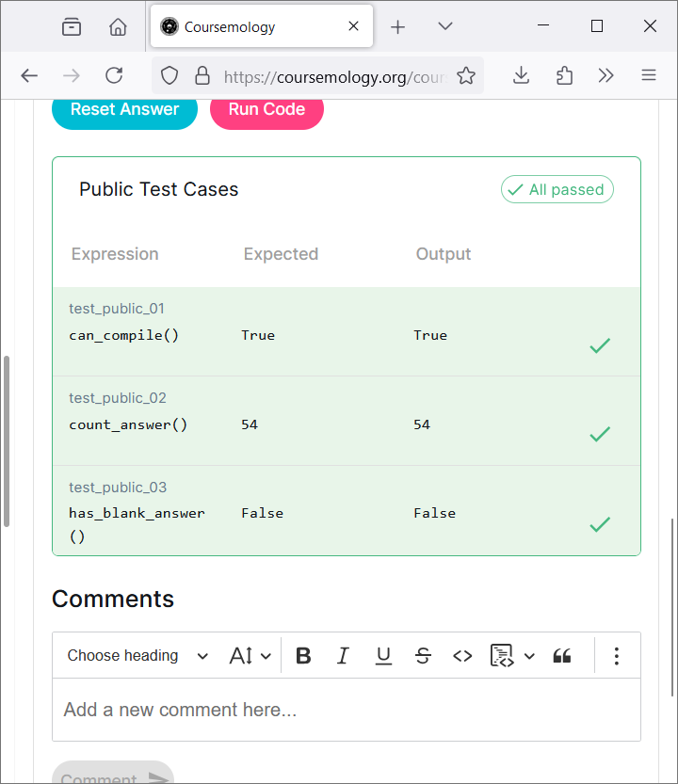The height and width of the screenshot is (784, 678).
Task: Bookmark this page with star icon
Action: coord(466,76)
